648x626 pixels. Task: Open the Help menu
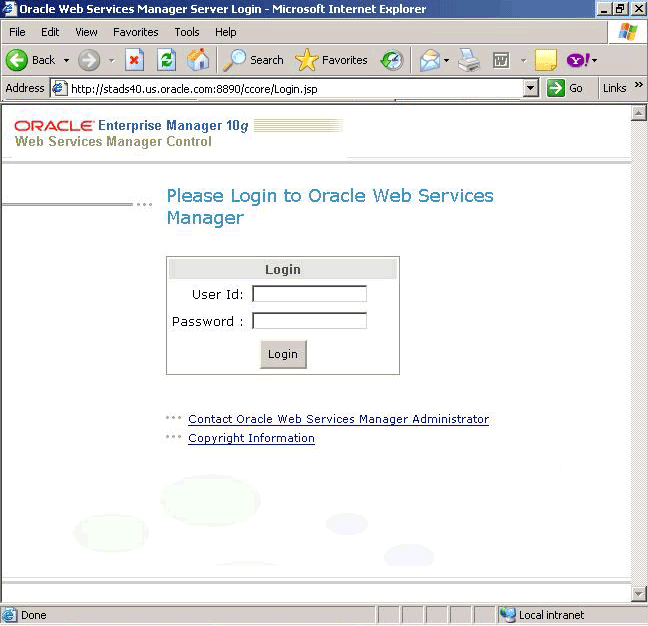click(226, 32)
